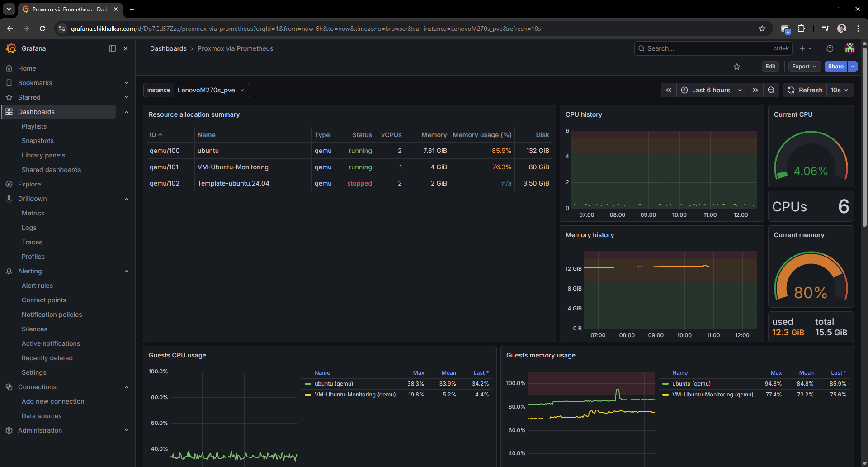The image size is (868, 467).
Task: Click the zoom-out magnifier in time controls
Action: pos(771,90)
